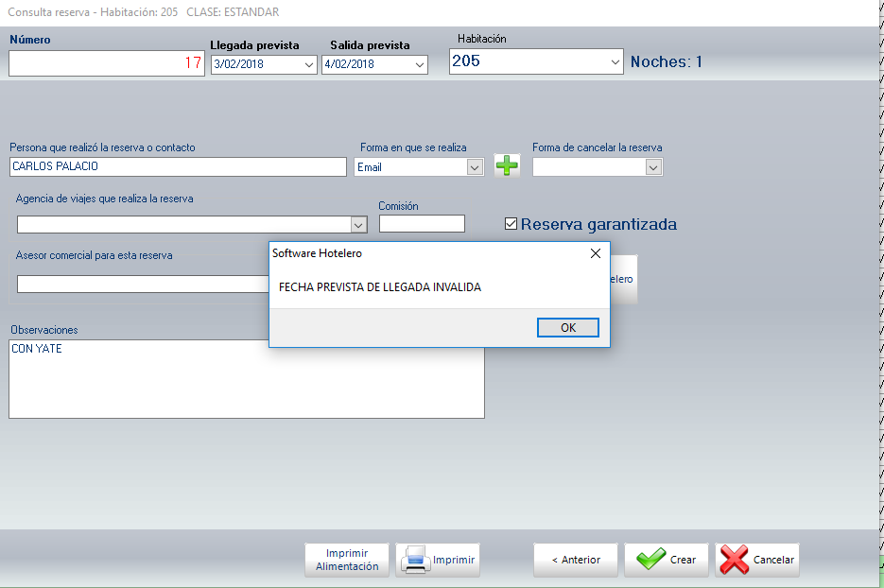
Task: Click the Imprimir Alimentación button
Action: click(346, 560)
